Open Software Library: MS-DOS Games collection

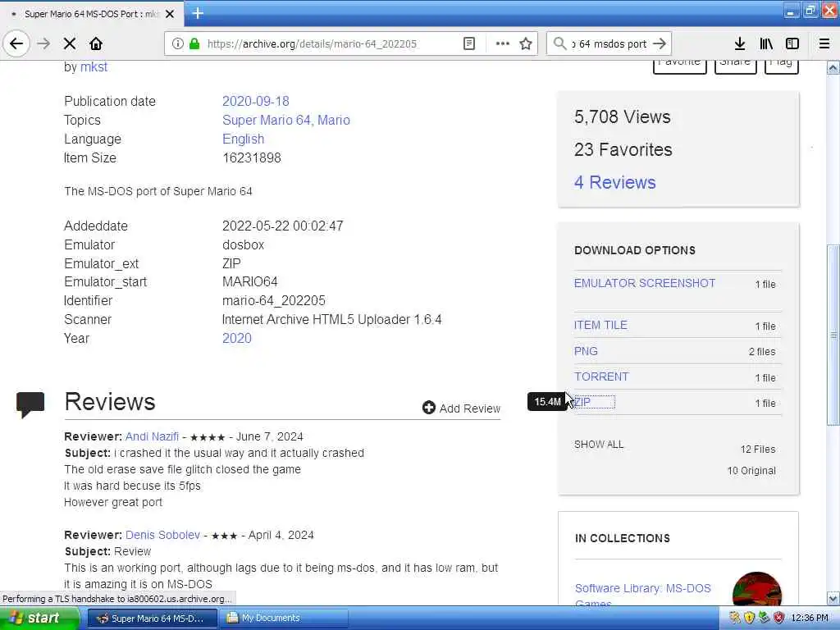pos(642,596)
